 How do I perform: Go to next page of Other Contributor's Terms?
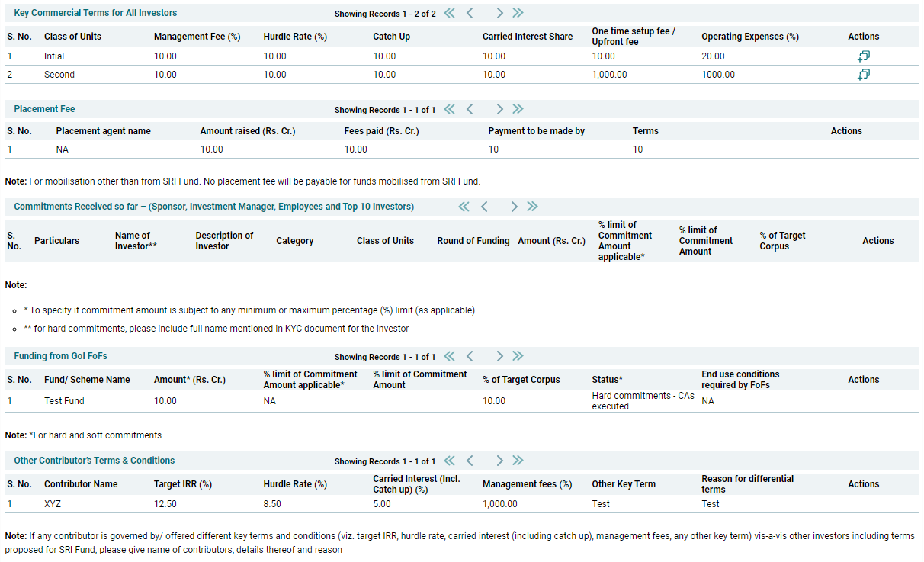click(x=499, y=461)
